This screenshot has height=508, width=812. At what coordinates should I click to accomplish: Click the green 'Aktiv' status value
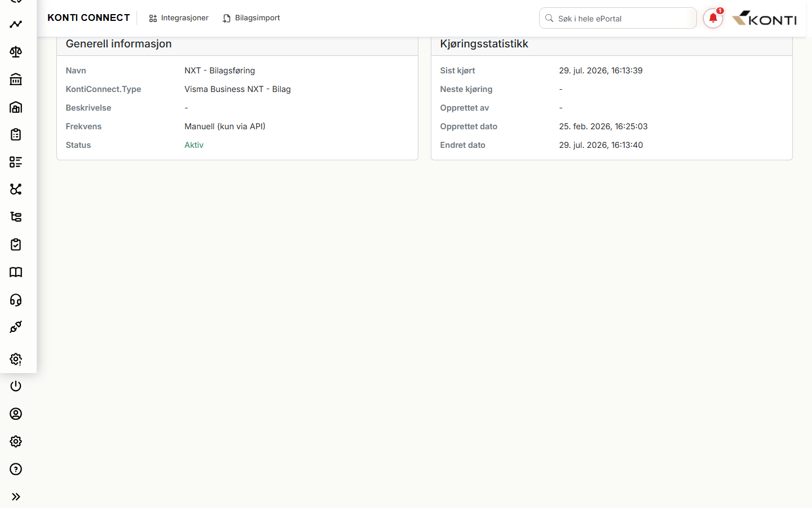point(194,145)
